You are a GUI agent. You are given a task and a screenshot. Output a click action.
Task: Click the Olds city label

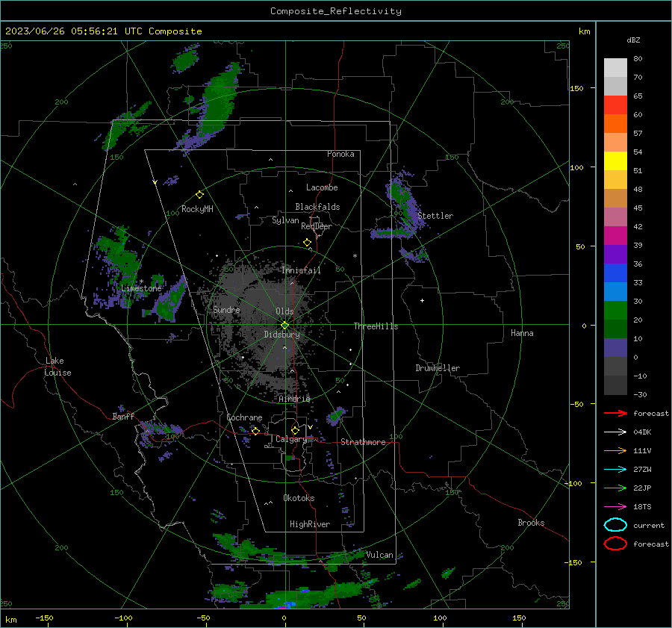pos(284,311)
